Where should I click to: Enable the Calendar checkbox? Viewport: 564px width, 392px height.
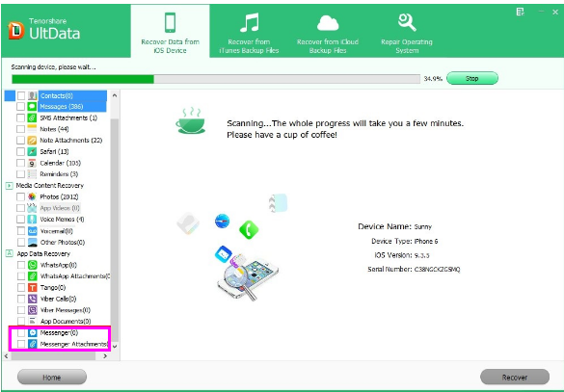(x=21, y=163)
